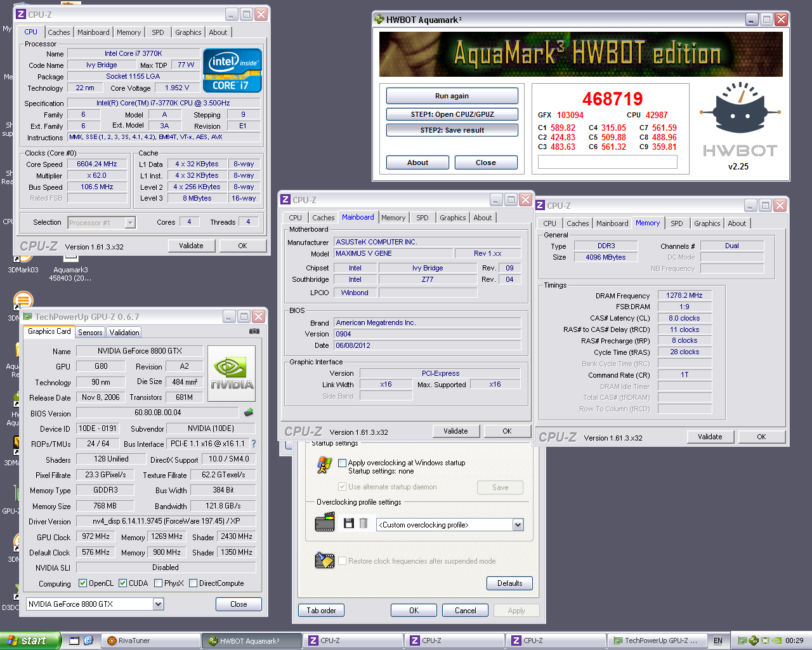Click the GPU-Z screenshot camera icon
This screenshot has width=812, height=650.
[254, 331]
